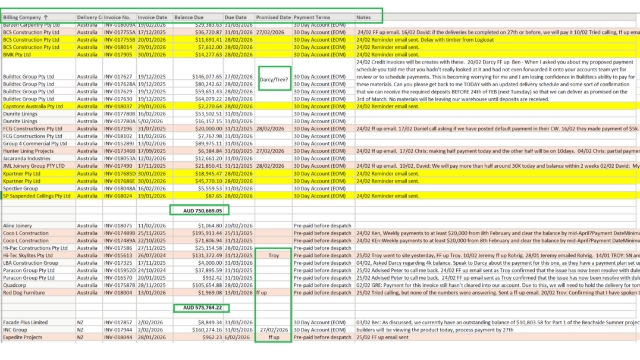Click the $146,077.65 balance cell
640x360 pixels.
click(x=198, y=77)
